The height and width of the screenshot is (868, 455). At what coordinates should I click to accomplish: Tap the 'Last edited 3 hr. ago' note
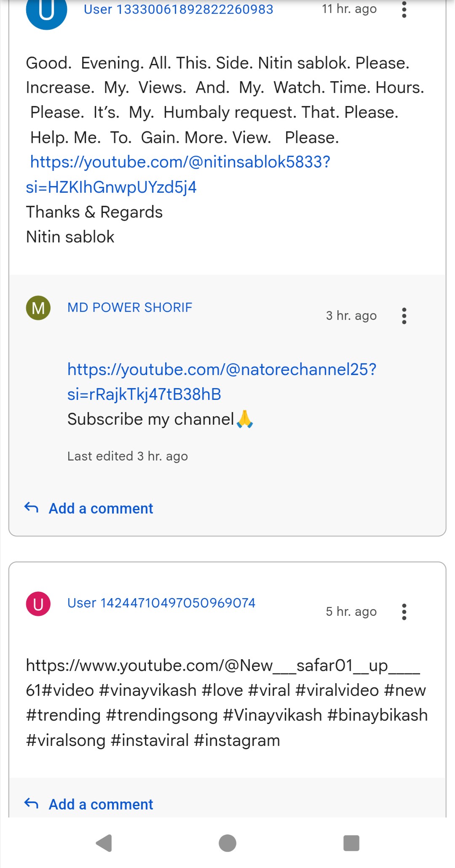(x=128, y=456)
